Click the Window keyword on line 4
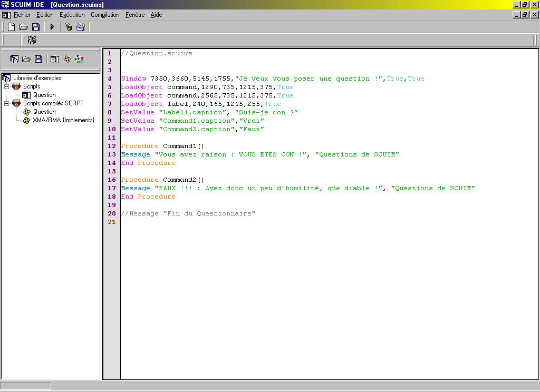The image size is (540, 392). 133,79
